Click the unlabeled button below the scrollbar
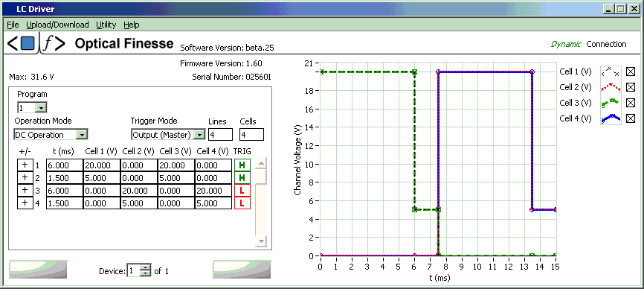 point(242,270)
